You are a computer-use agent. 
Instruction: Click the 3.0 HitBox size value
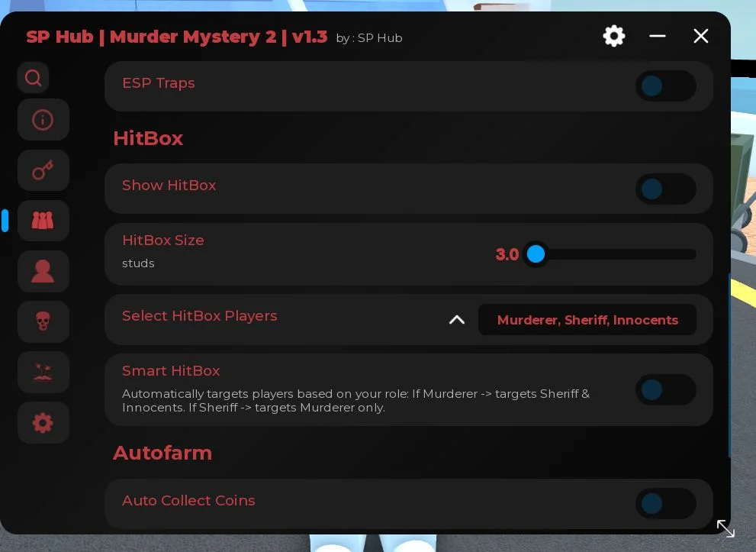coord(507,254)
